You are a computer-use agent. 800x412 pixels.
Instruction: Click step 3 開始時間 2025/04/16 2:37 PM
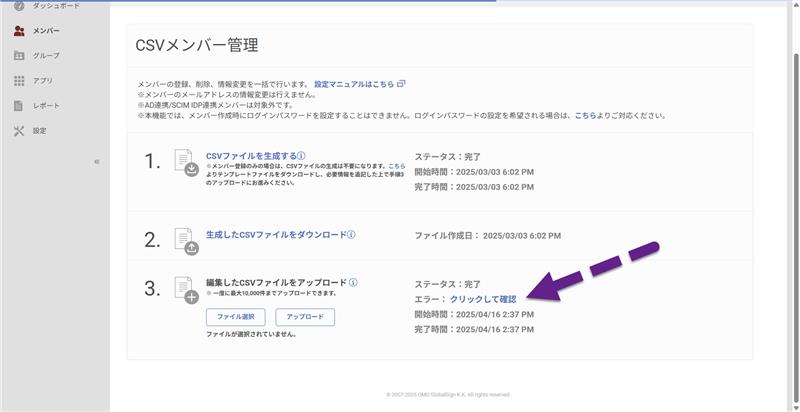(474, 315)
